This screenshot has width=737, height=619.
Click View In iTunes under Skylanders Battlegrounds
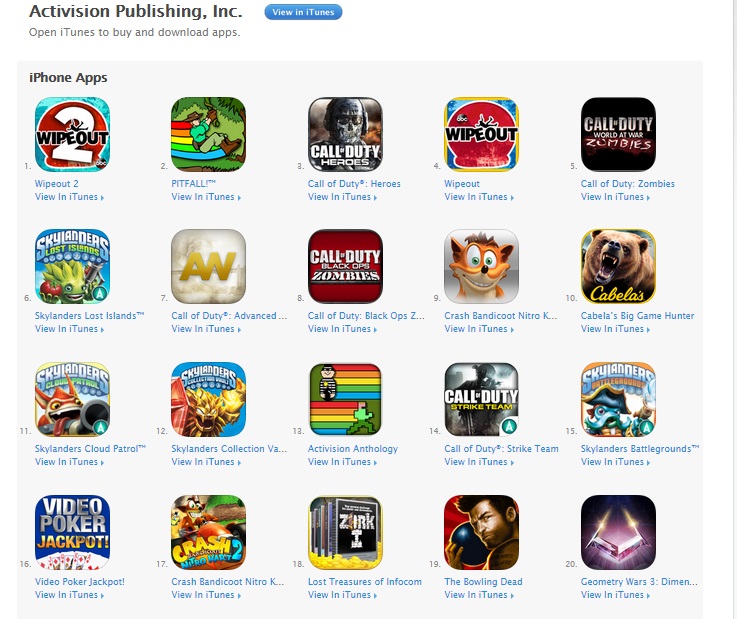pyautogui.click(x=615, y=462)
